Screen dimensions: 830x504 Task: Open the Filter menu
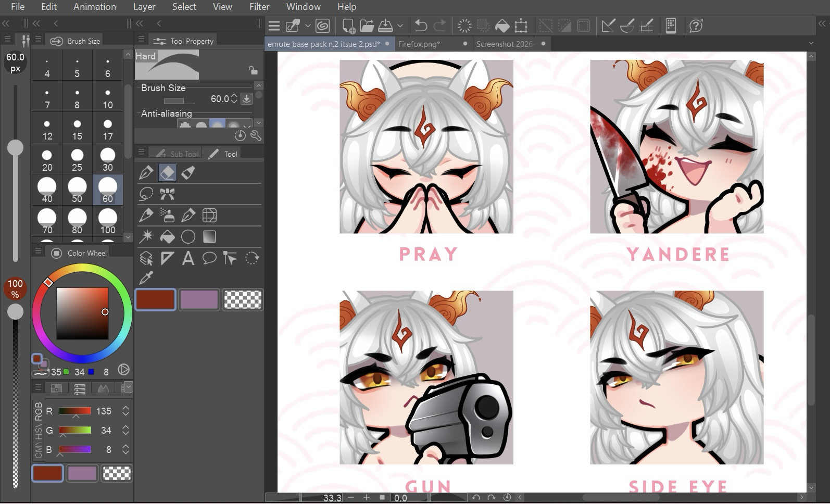click(259, 7)
